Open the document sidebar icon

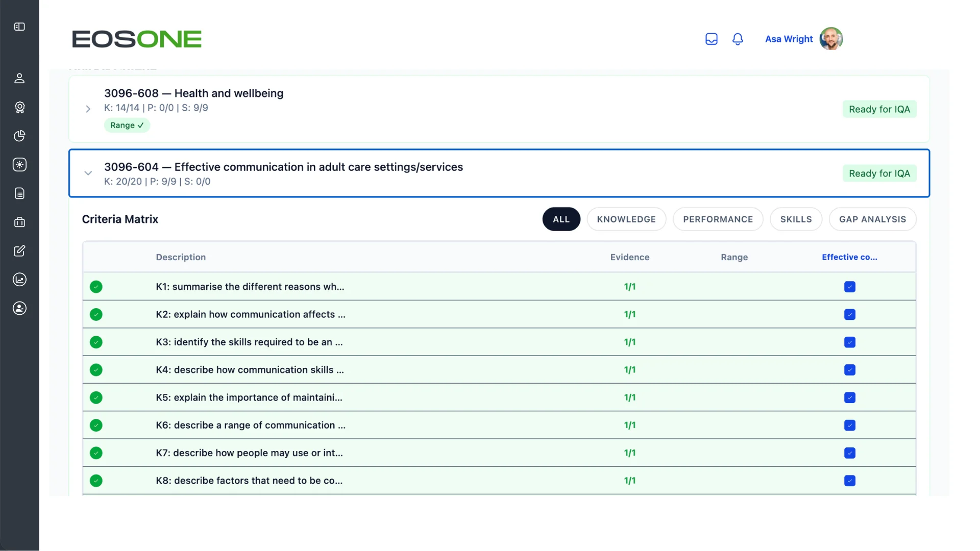[x=19, y=193]
